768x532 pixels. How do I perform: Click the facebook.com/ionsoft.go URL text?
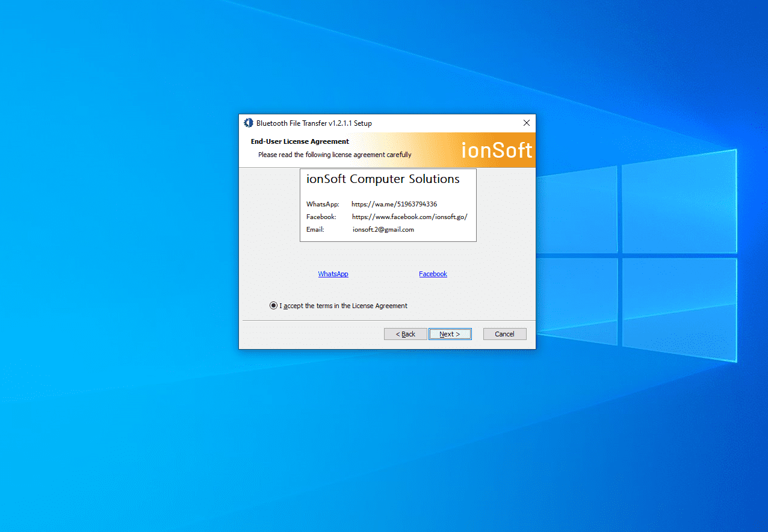click(409, 217)
